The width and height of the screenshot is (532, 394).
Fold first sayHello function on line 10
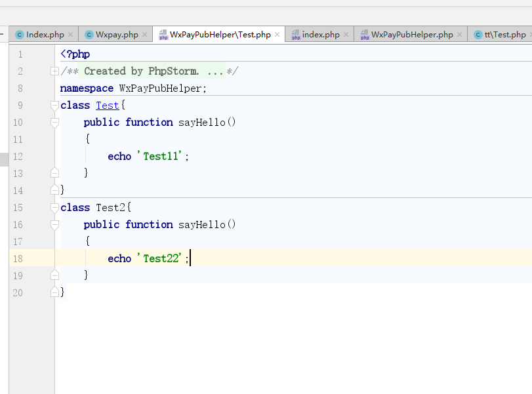tap(54, 122)
